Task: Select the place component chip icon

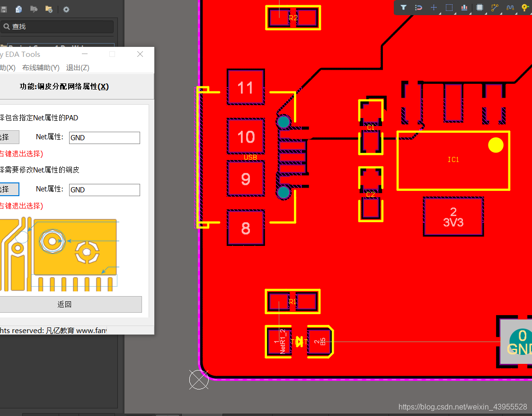Action: click(479, 8)
